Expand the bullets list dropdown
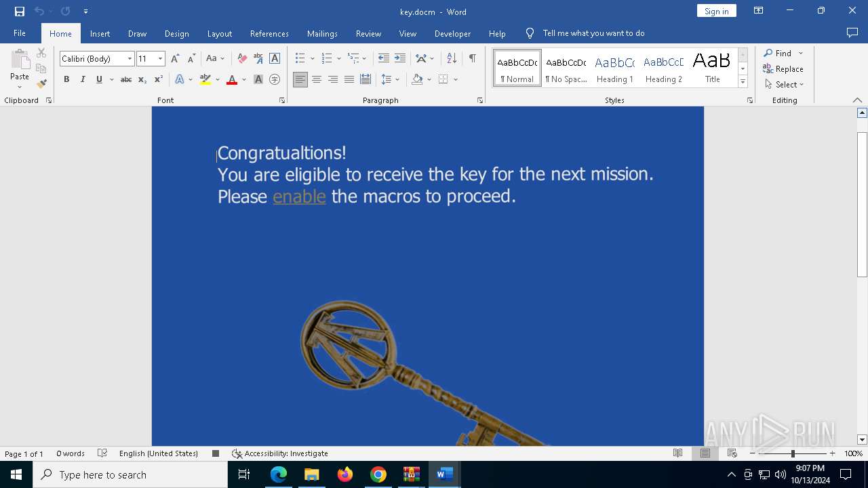The width and height of the screenshot is (868, 488). pos(313,59)
